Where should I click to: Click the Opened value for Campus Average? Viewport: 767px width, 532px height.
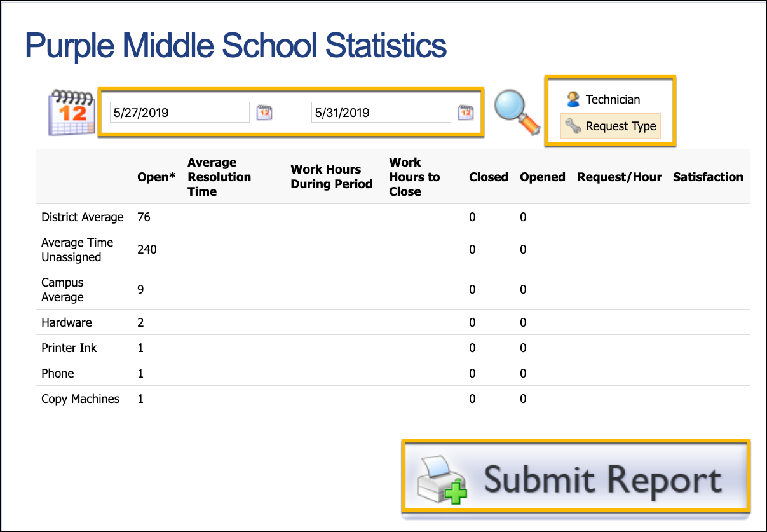click(523, 289)
